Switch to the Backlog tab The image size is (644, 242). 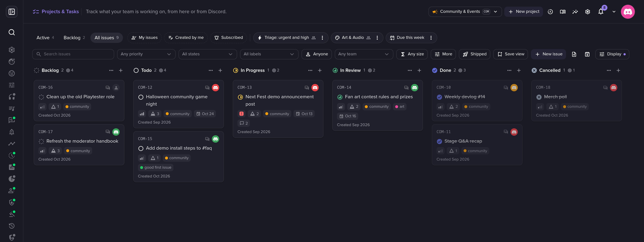74,38
